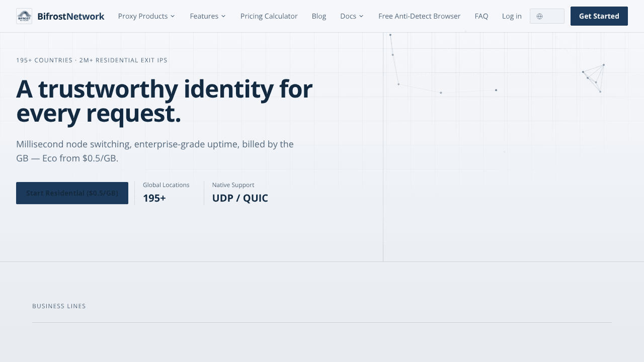The image size is (644, 362).
Task: Expand the Features dropdown menu
Action: point(208,16)
